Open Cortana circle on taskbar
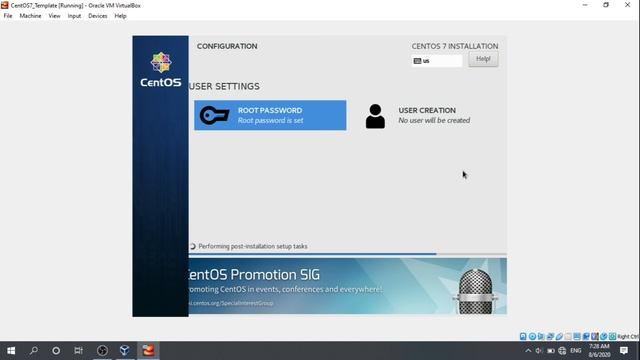Image resolution: width=640 pixels, height=360 pixels. pyautogui.click(x=56, y=351)
